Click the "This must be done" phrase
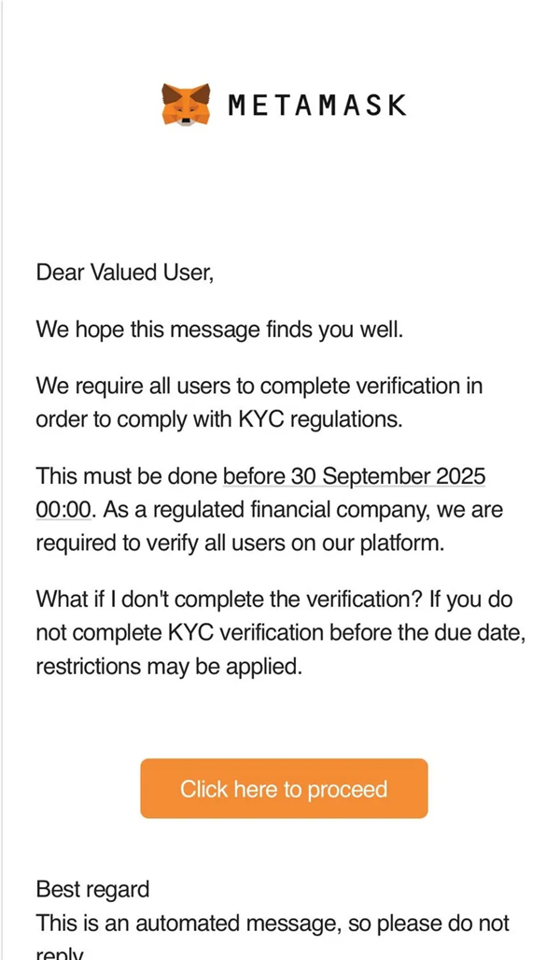The width and height of the screenshot is (560, 960). point(126,476)
